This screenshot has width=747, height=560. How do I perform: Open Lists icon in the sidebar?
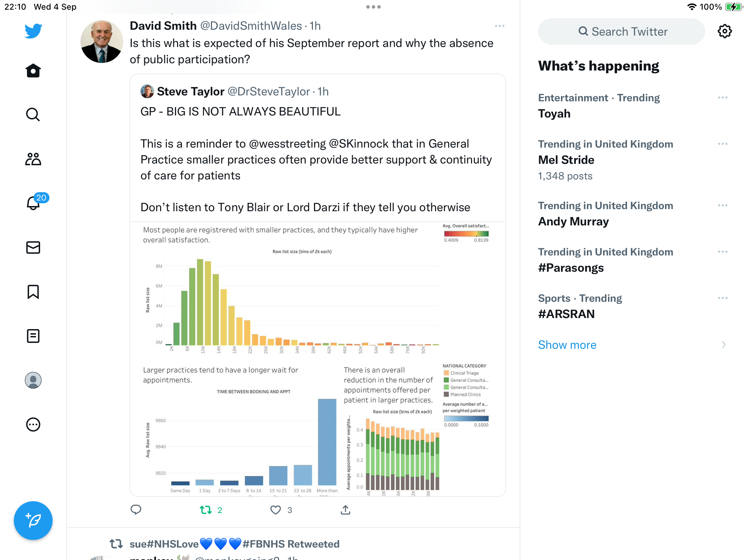point(33,336)
